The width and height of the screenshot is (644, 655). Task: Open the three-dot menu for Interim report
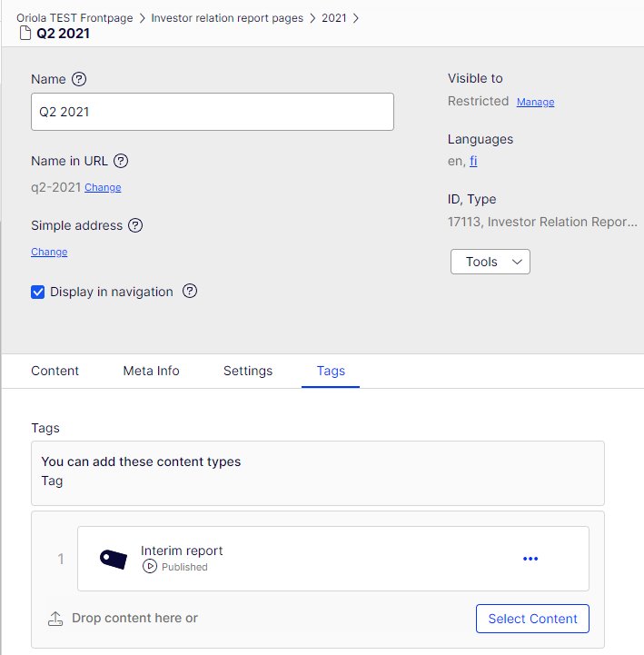coord(530,559)
